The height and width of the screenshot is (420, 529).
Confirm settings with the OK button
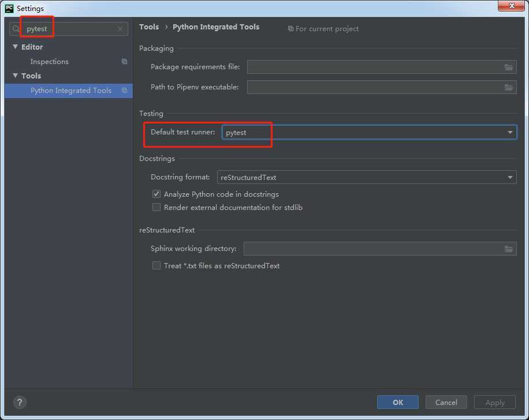[x=398, y=402]
